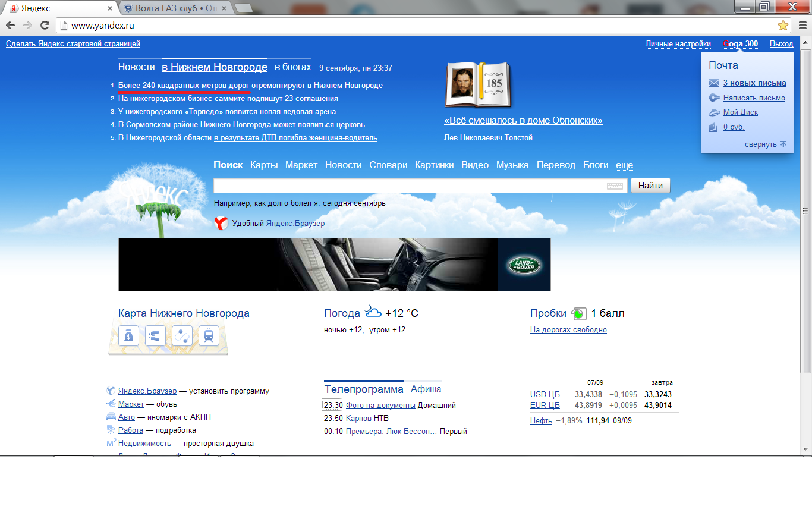Switch to the Афиша tab

point(426,389)
